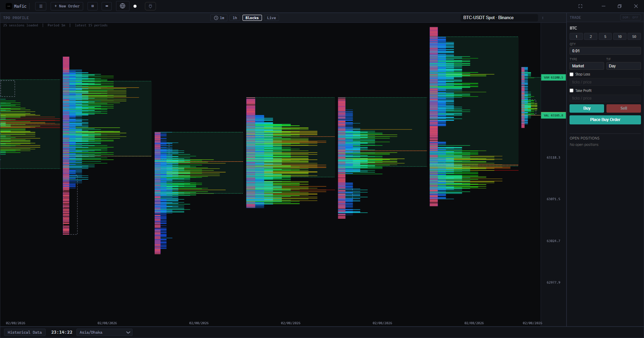
Task: Set quantity preset to 1
Action: pyautogui.click(x=576, y=37)
